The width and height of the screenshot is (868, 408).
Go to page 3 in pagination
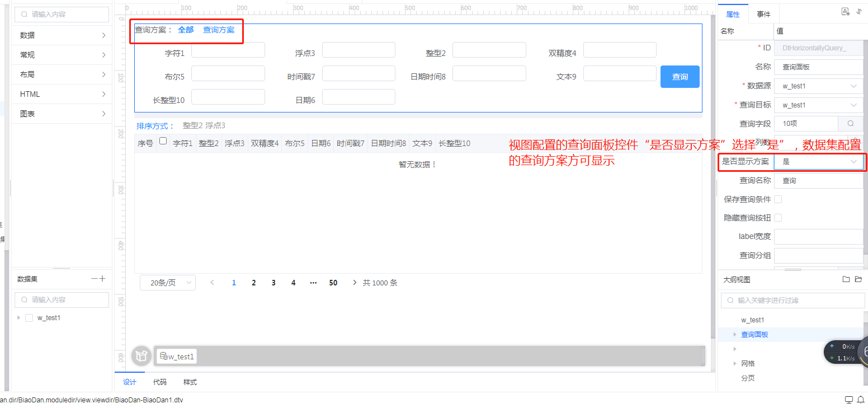click(x=273, y=283)
